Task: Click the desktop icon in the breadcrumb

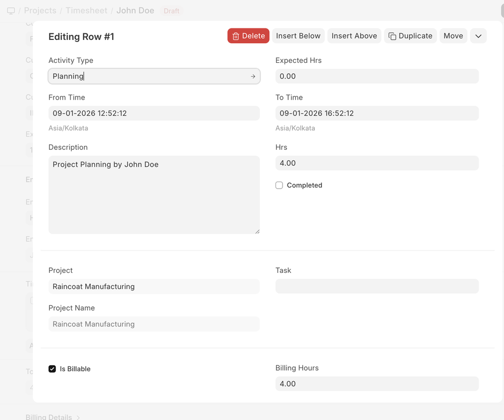Action: [x=11, y=11]
